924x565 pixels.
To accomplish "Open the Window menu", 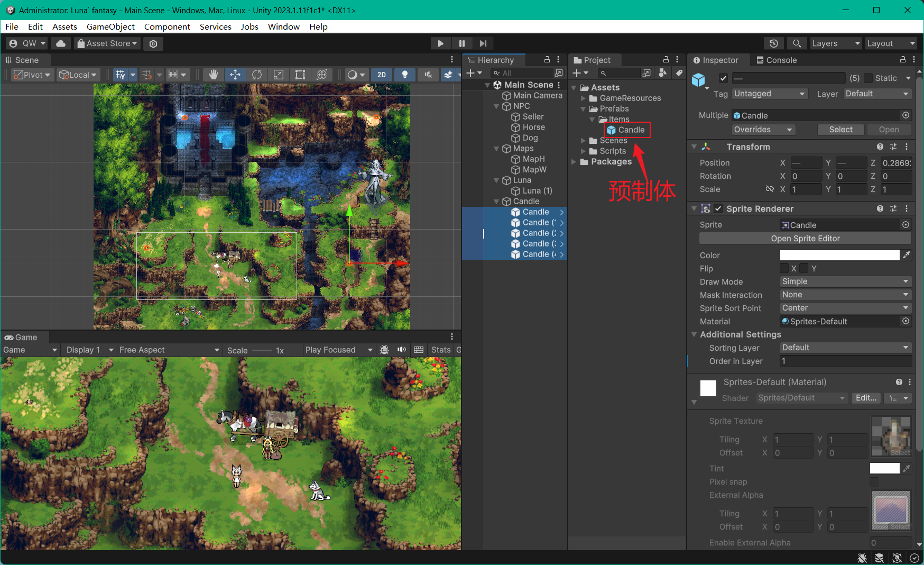I will coord(283,26).
